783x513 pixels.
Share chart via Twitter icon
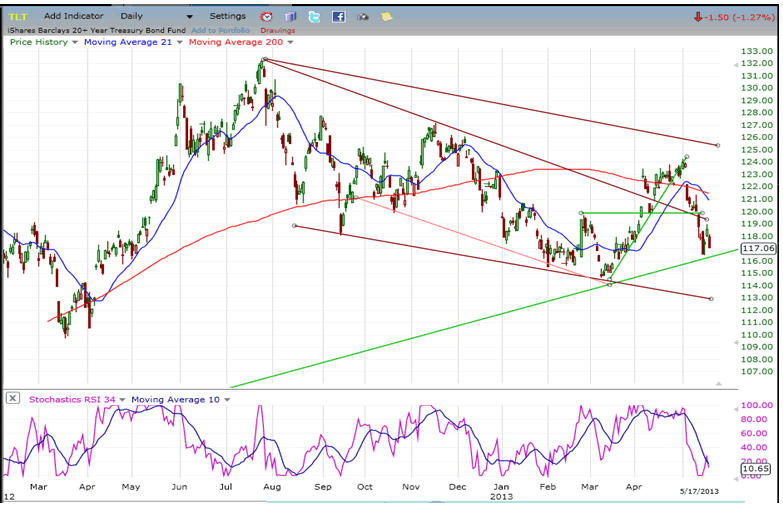[314, 17]
